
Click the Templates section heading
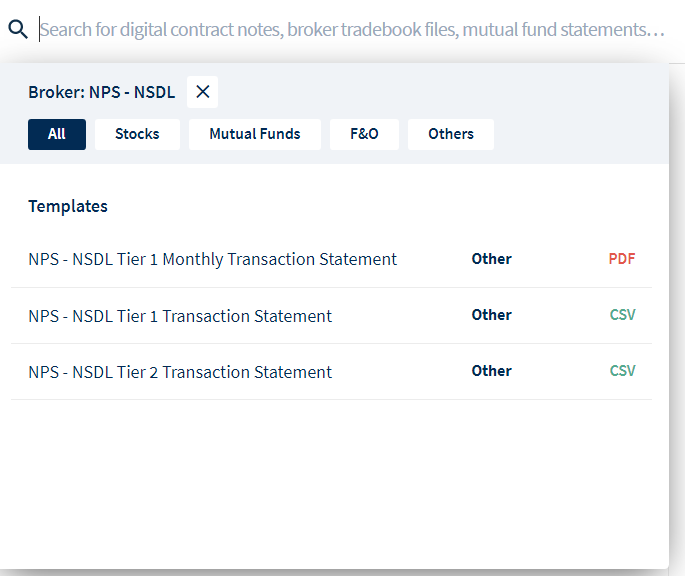(68, 206)
